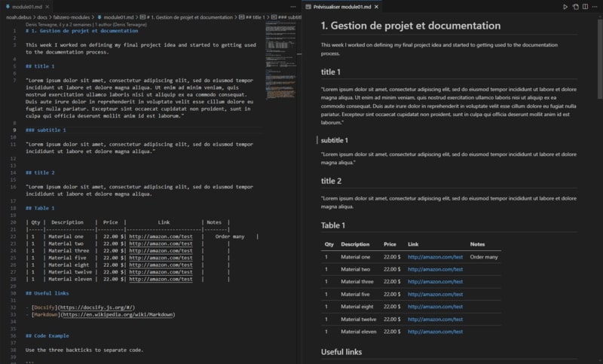Switch to the Prévisualiser module01.md tab
Viewport: 603px width, 364px height.
[x=342, y=7]
